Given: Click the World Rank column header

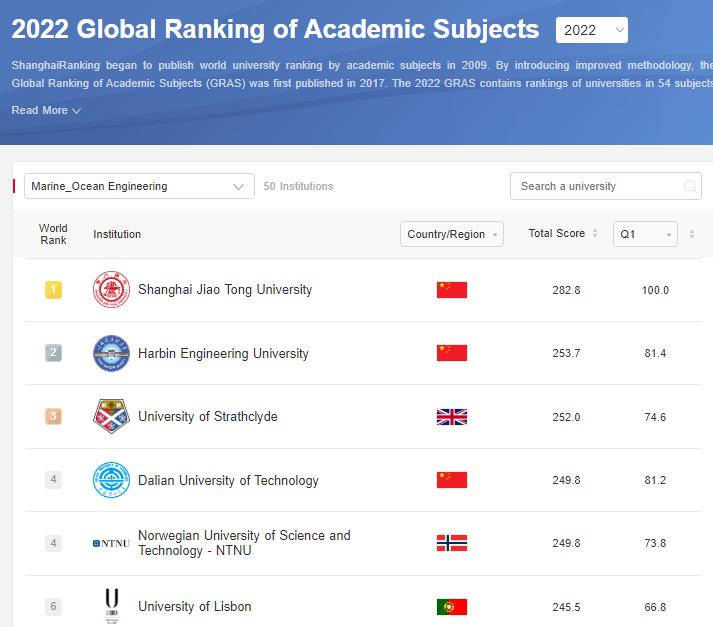Looking at the screenshot, I should [x=53, y=234].
